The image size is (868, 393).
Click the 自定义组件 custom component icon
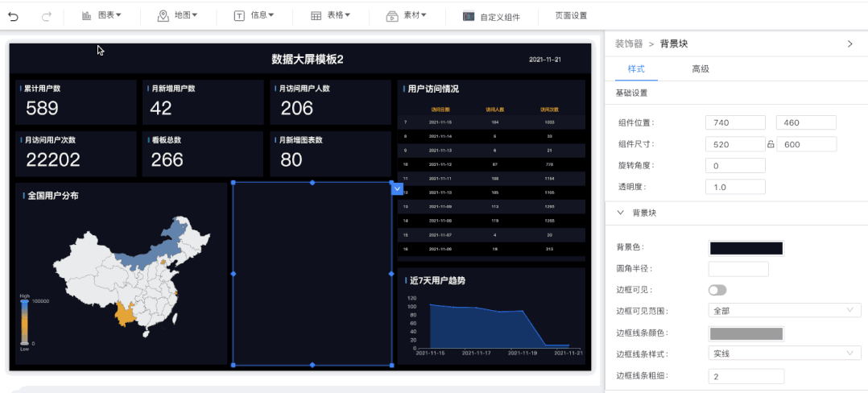[x=468, y=16]
